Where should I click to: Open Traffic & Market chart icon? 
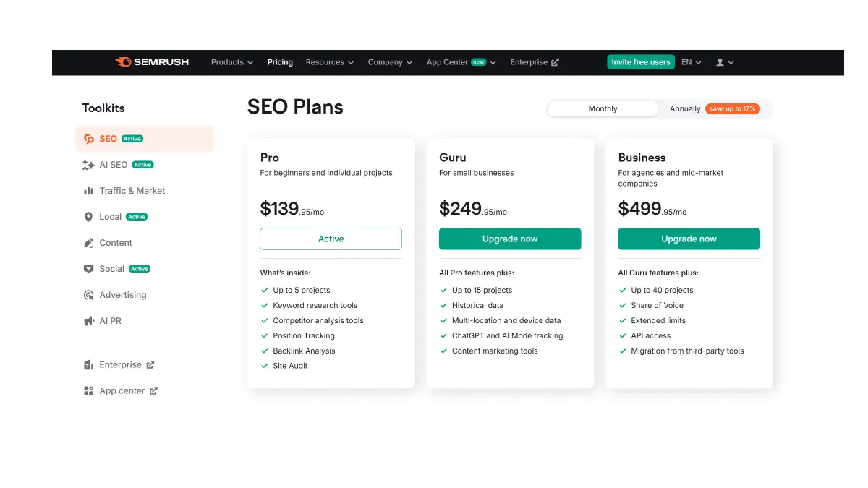[x=89, y=191]
